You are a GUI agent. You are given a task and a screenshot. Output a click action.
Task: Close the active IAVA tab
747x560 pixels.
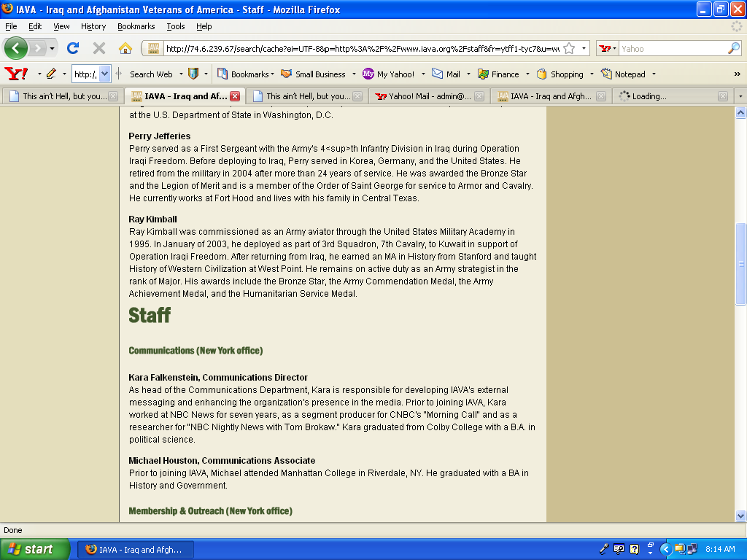tap(235, 96)
